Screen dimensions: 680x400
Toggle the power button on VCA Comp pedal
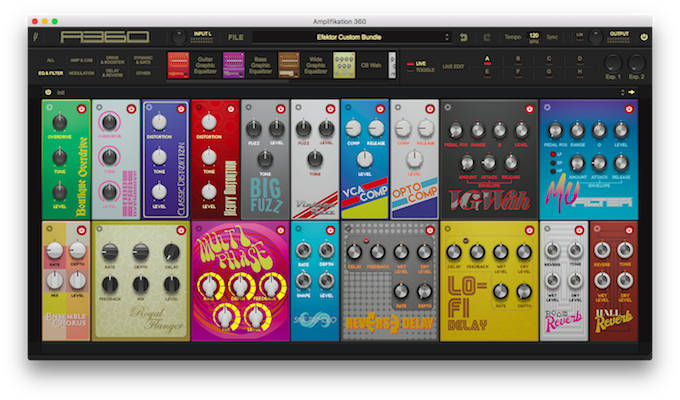pyautogui.click(x=379, y=107)
